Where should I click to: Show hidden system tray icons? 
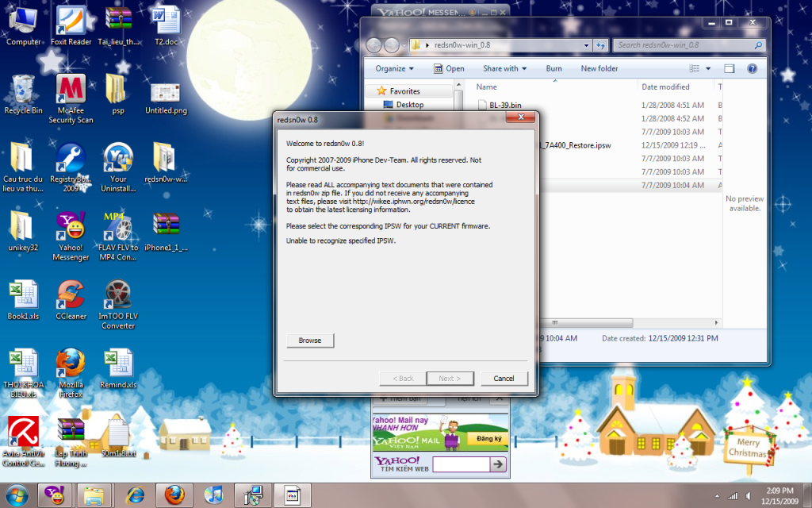(717, 497)
